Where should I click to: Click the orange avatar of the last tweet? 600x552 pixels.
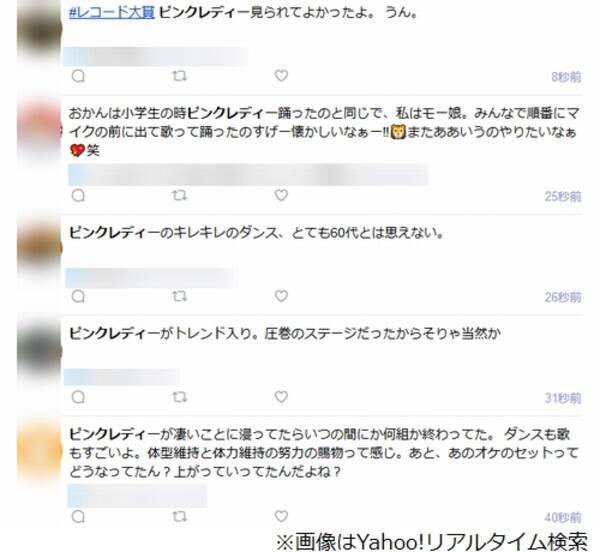pyautogui.click(x=39, y=451)
